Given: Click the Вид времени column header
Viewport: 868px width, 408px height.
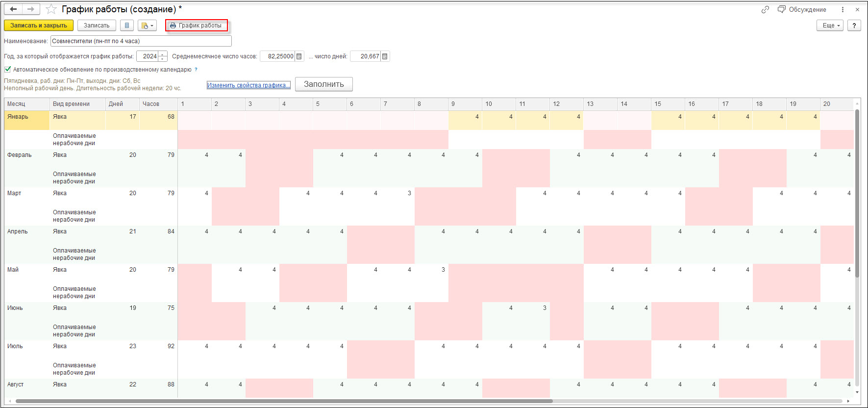Looking at the screenshot, I should (77, 104).
